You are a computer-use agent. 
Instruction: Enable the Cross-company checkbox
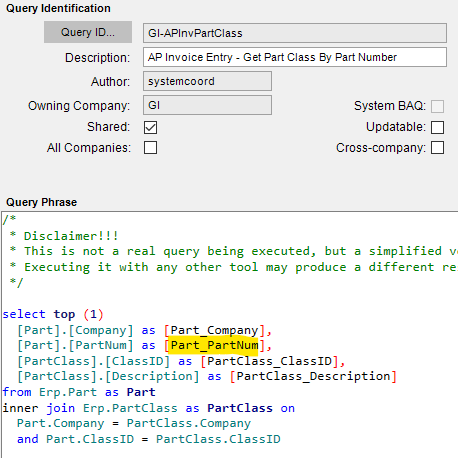click(x=437, y=148)
